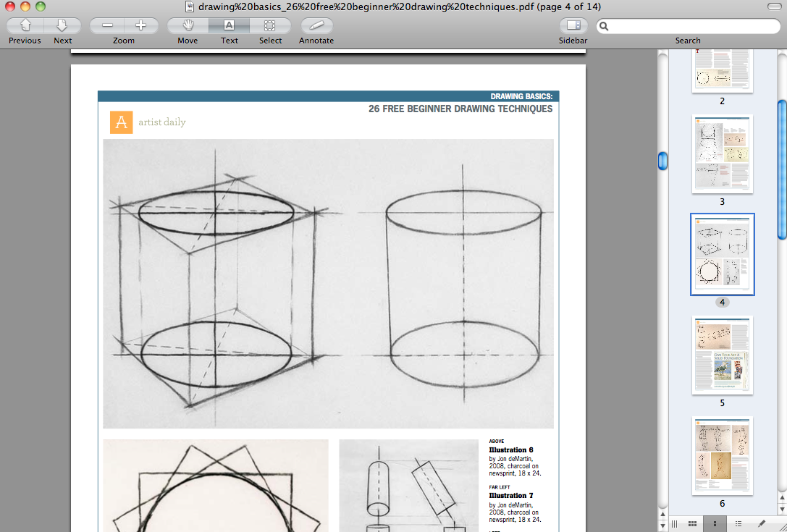This screenshot has height=532, width=787.
Task: Click the green window zoom button
Action: [x=41, y=7]
